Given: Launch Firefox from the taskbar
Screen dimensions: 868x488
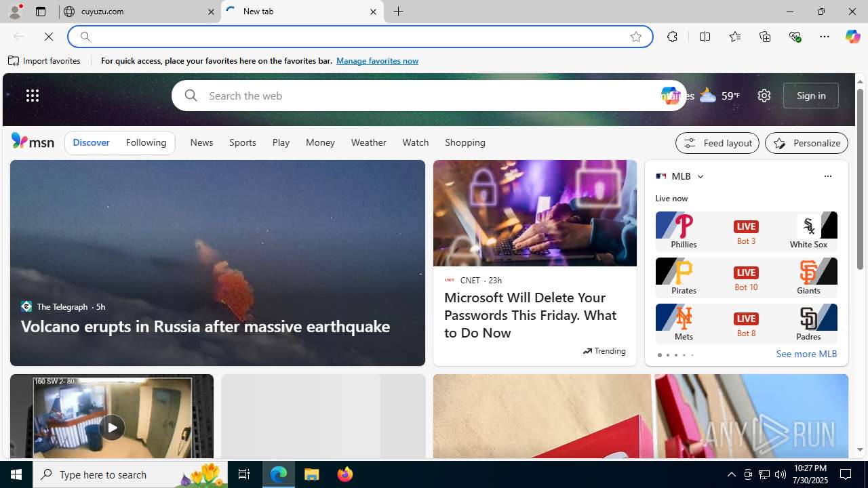Looking at the screenshot, I should (345, 474).
